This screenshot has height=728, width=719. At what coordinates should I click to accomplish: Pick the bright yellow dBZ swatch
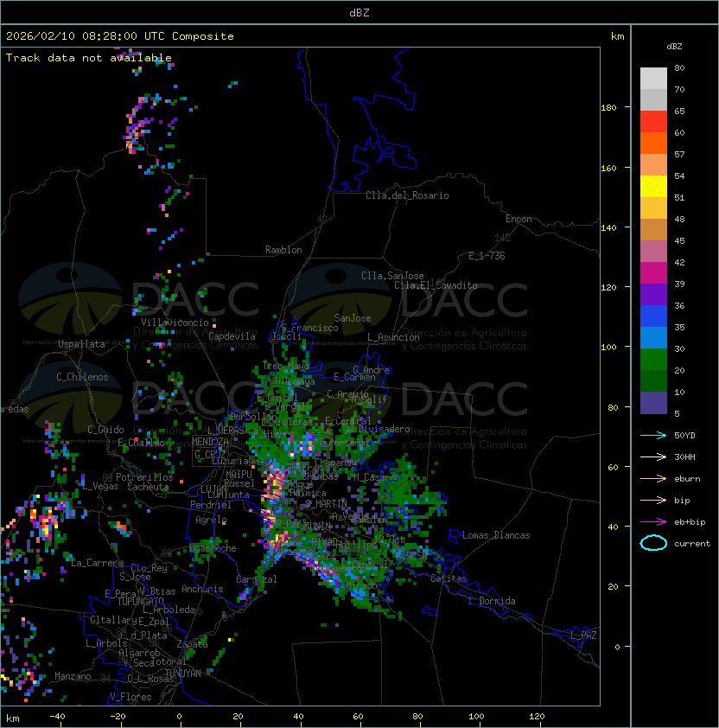[653, 187]
